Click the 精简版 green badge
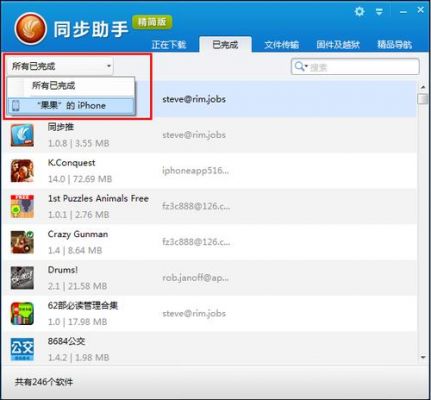 coord(152,22)
